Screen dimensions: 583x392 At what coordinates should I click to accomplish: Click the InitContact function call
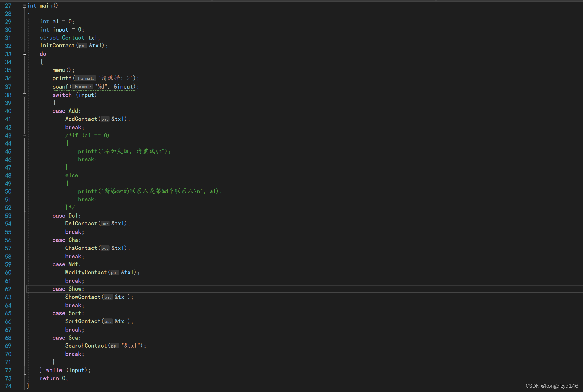74,46
